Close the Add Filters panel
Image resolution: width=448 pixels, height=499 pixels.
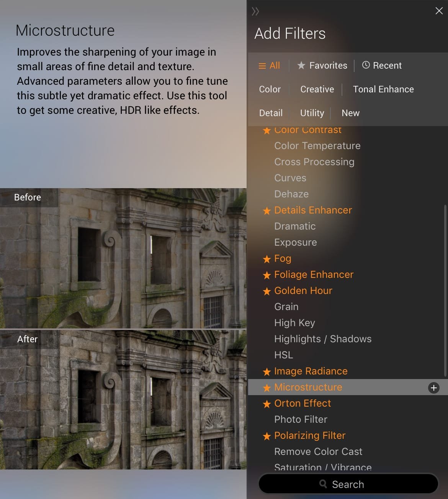click(439, 11)
